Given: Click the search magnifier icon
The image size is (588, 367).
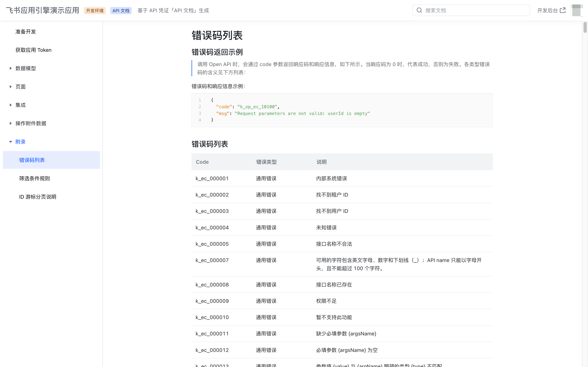Looking at the screenshot, I should 419,10.
